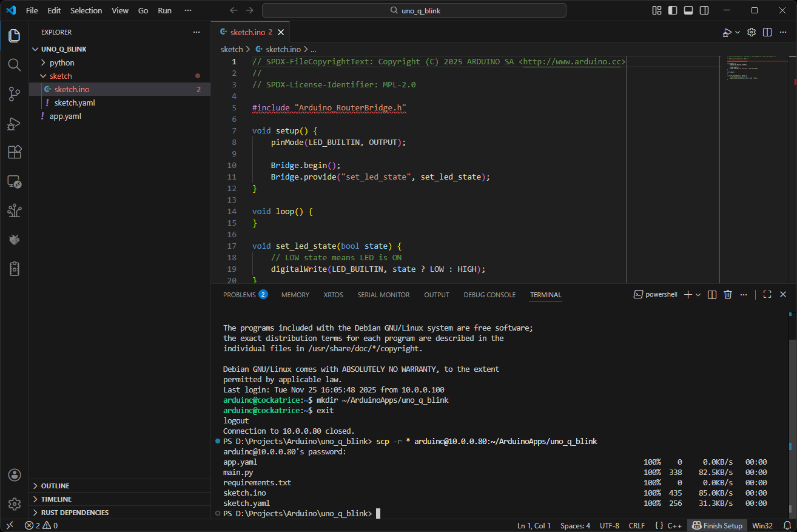This screenshot has height=532, width=797.
Task: Expand the OUTLINE section
Action: click(x=55, y=486)
